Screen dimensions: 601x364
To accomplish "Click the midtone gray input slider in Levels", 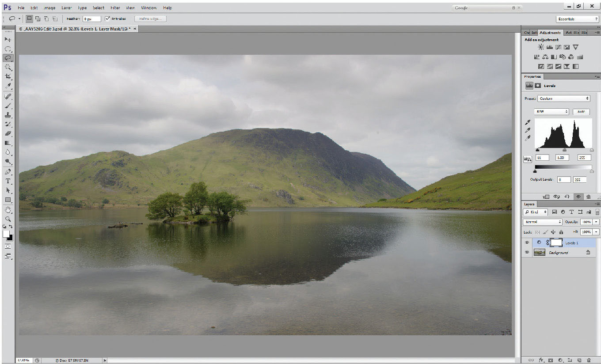I will [x=564, y=150].
